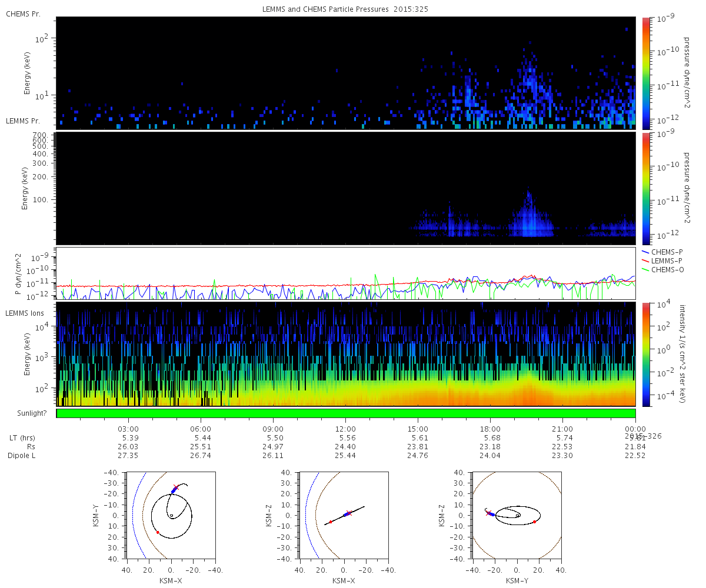Select the Rs value 21.84
706x588 pixels.
[635, 447]
